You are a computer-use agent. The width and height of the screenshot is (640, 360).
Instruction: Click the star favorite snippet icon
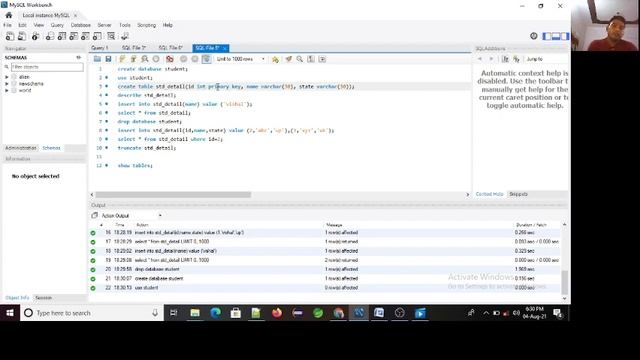(x=276, y=59)
